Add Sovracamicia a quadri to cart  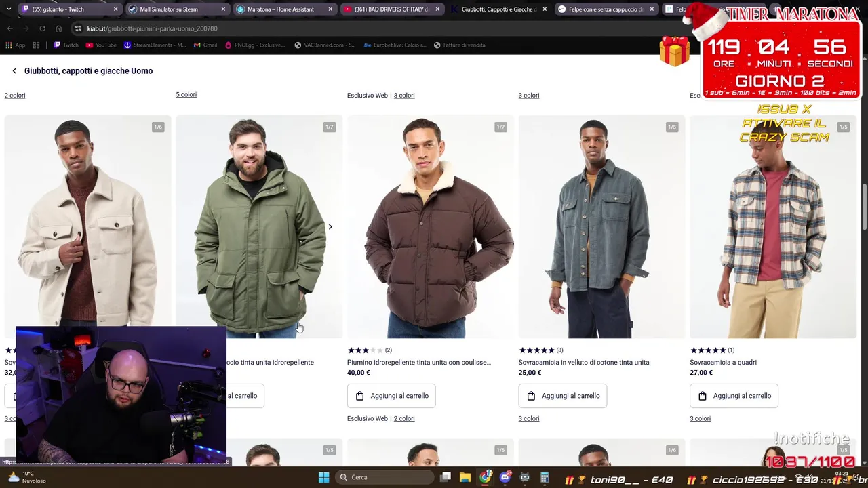click(734, 396)
